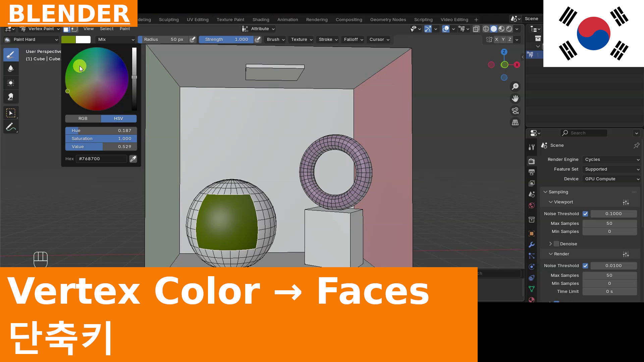Open the Modifiers wrench properties tab

pos(532,245)
